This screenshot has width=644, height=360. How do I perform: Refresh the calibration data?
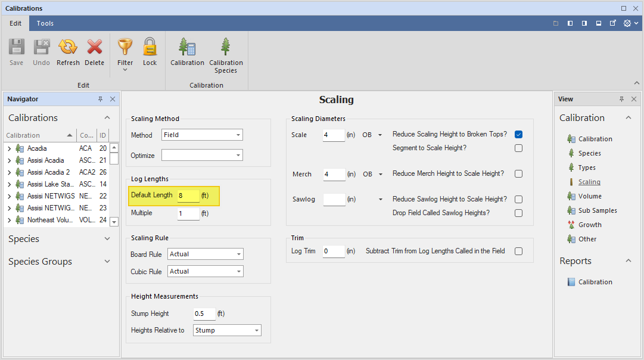click(68, 52)
